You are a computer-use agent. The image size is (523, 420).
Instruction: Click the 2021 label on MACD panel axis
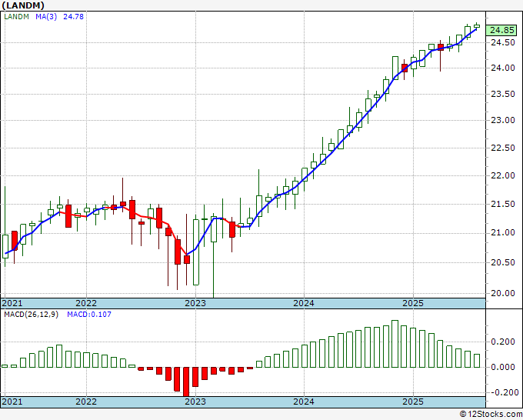coord(12,402)
